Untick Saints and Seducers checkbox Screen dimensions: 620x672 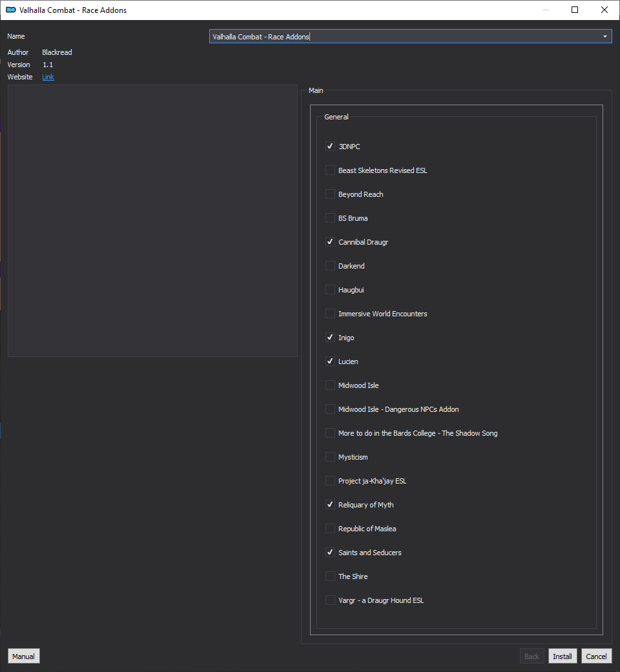330,553
